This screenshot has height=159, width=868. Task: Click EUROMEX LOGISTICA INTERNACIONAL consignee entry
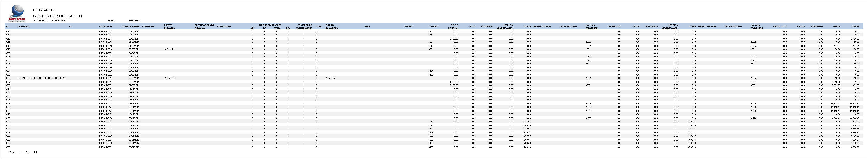(41, 78)
